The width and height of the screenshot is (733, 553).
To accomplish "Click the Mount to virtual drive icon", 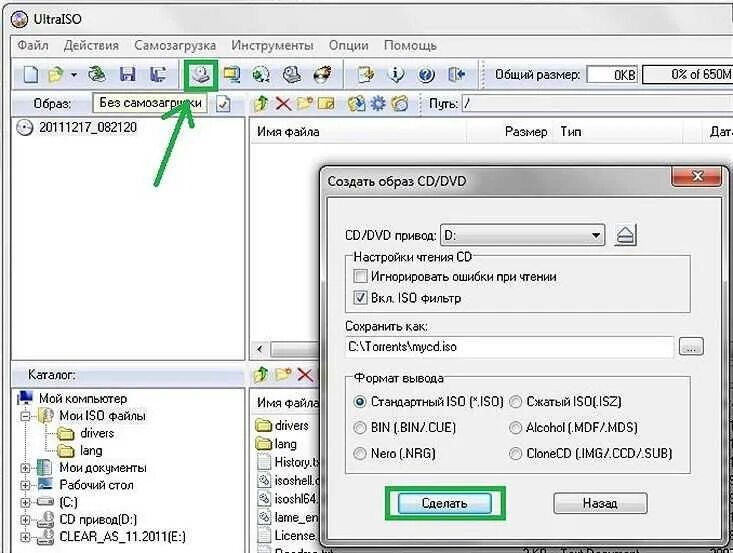I will tap(292, 75).
